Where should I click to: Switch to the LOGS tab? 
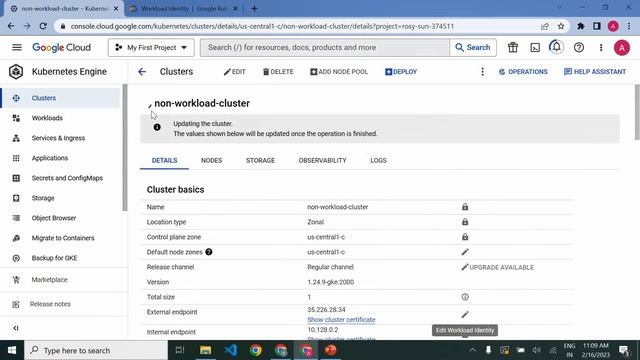point(378,160)
